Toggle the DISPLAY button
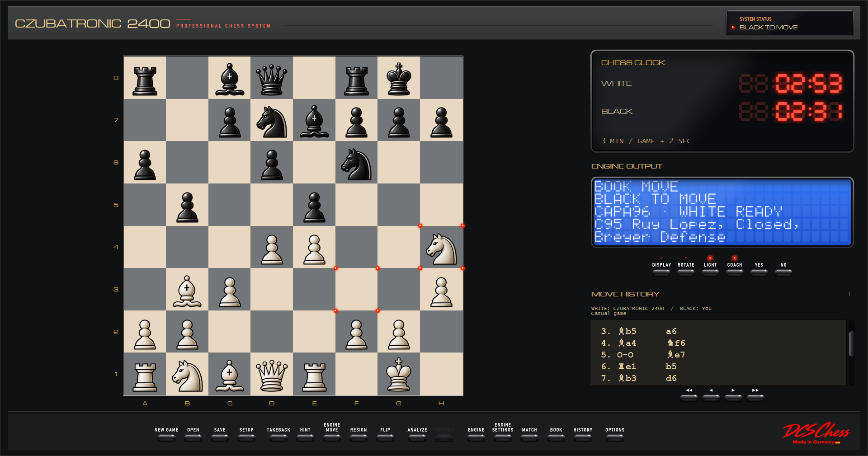The image size is (868, 456). click(x=661, y=272)
